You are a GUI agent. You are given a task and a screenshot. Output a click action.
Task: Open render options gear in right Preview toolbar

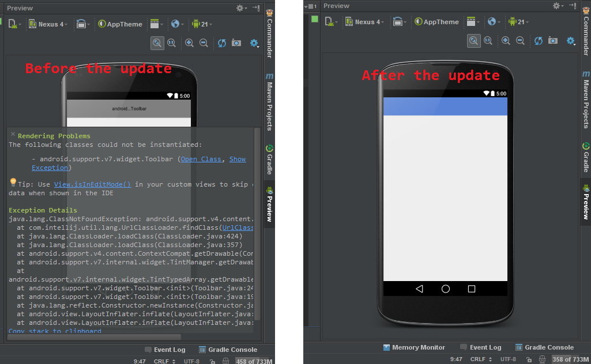(571, 41)
